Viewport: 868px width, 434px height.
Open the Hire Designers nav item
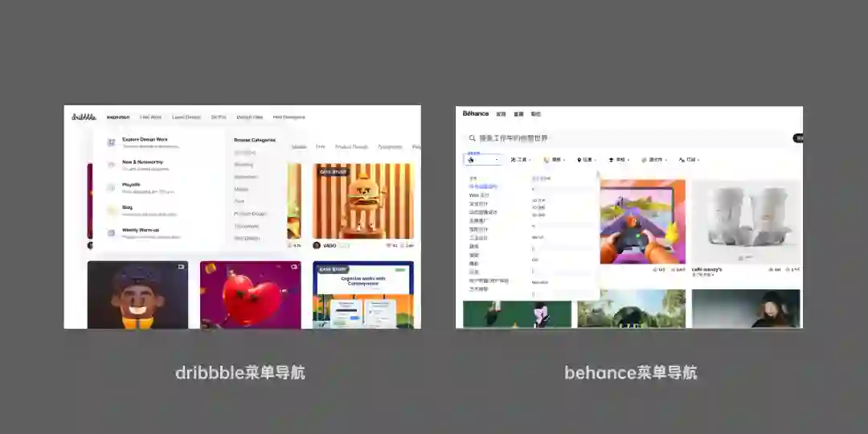[x=289, y=117]
